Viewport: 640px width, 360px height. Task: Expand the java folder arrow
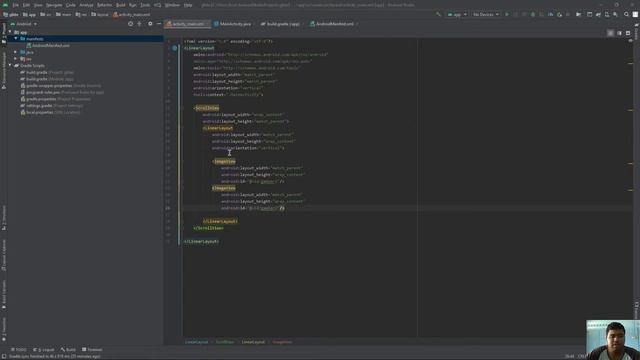click(16, 52)
